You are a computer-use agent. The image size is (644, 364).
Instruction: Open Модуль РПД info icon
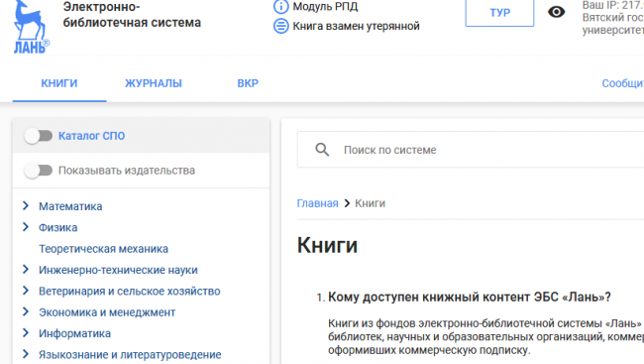(x=281, y=7)
